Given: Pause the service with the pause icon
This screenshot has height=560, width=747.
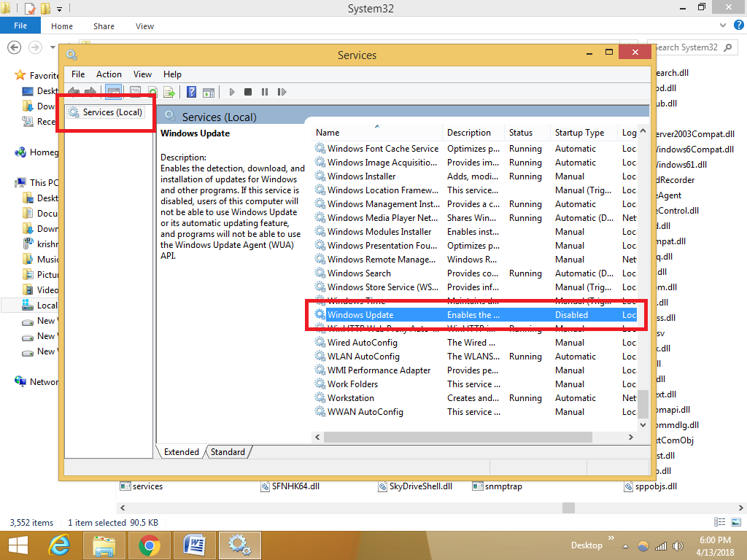Looking at the screenshot, I should coord(266,91).
